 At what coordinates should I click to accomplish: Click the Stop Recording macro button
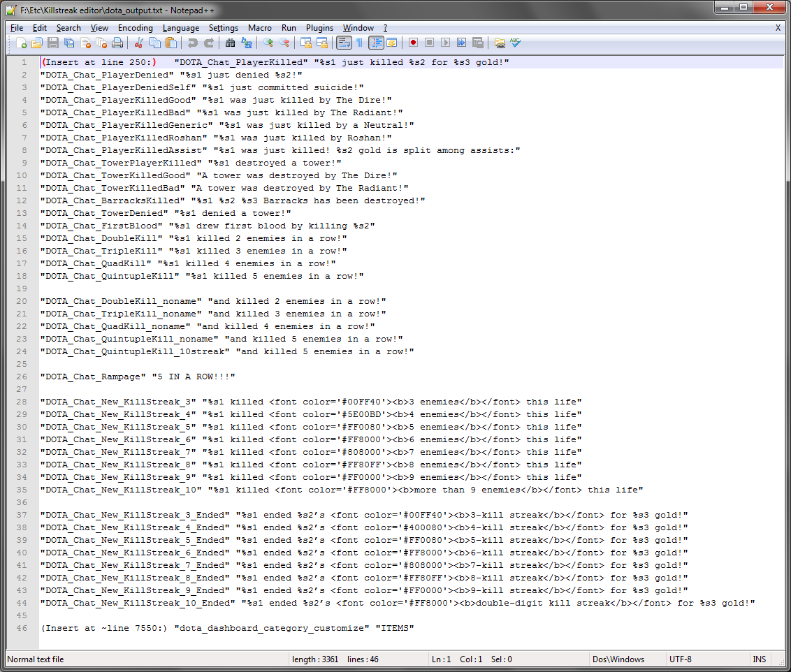coord(429,43)
